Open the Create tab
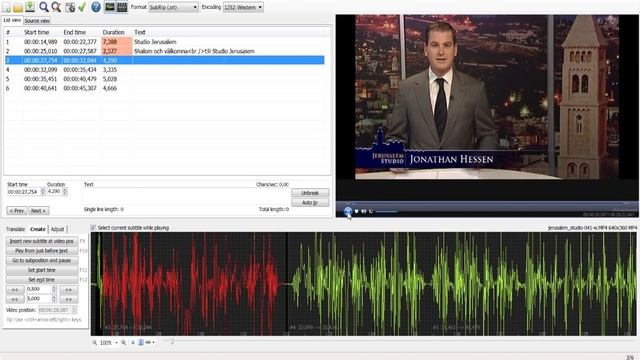This screenshot has width=640, height=360. pyautogui.click(x=38, y=229)
